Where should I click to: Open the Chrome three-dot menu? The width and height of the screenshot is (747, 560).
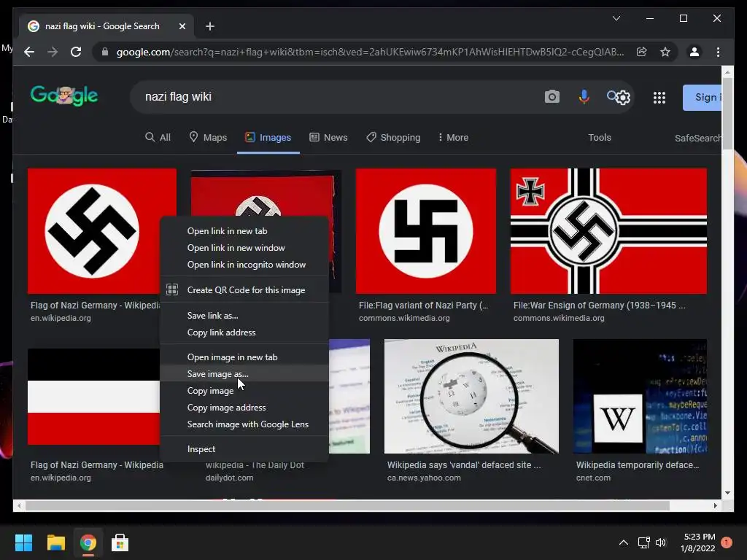[x=718, y=52]
